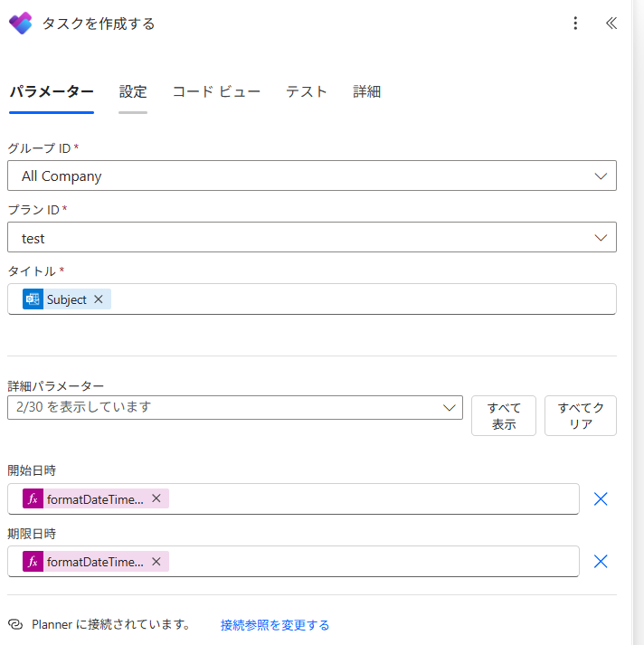Screen dimensions: 644x645
Task: Click inside the 期限日時 input field
Action: pos(293,562)
